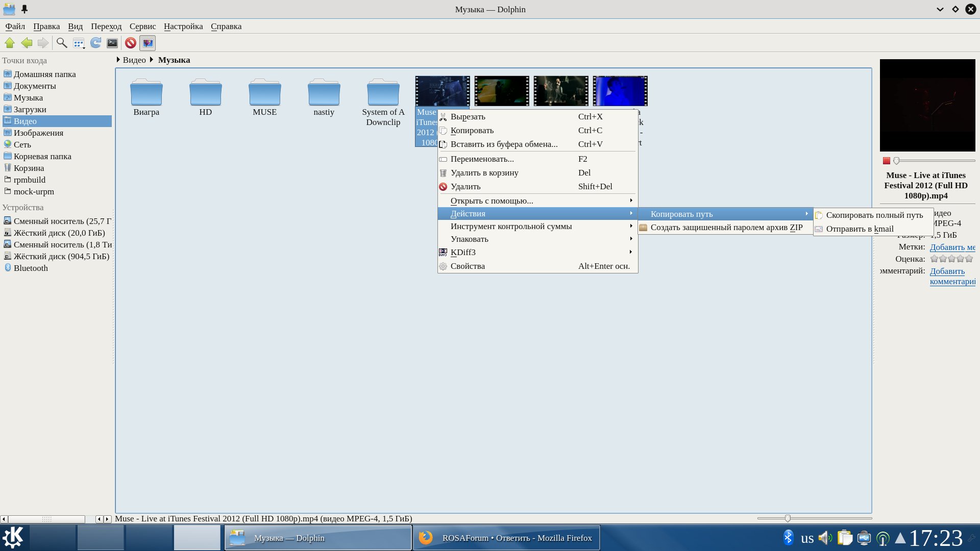Open the view mode dropdown button
This screenshot has height=551, width=980.
point(79,43)
